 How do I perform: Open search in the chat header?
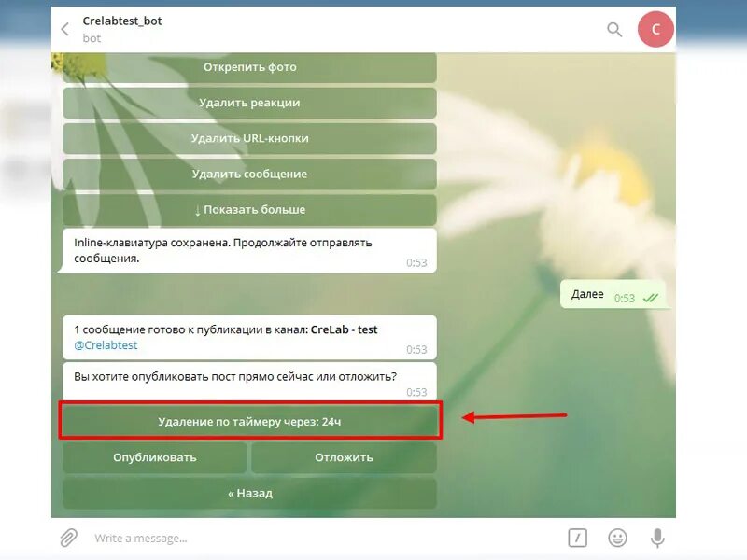(x=614, y=30)
